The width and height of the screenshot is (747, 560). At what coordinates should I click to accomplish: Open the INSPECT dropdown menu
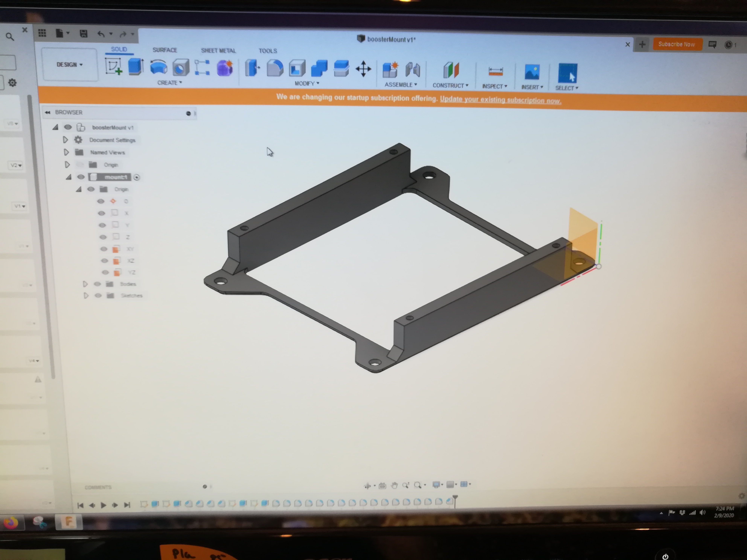tap(494, 86)
